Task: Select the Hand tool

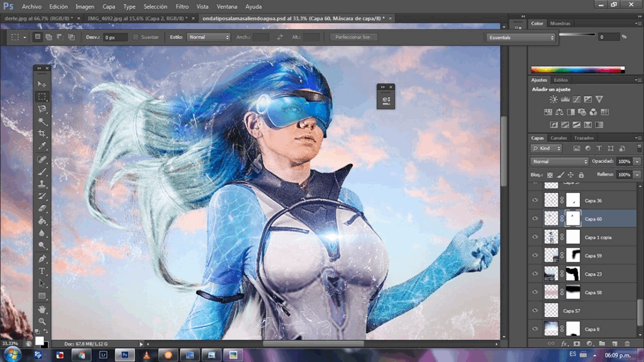Action: [x=42, y=309]
